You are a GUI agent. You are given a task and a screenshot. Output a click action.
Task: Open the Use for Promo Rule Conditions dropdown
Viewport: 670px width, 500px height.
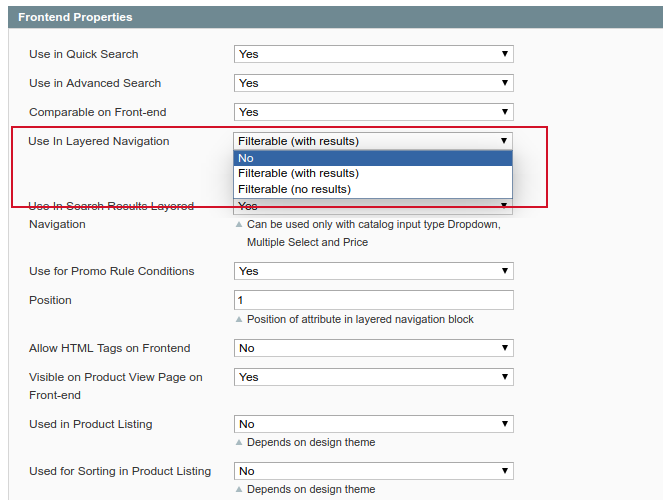(x=373, y=271)
